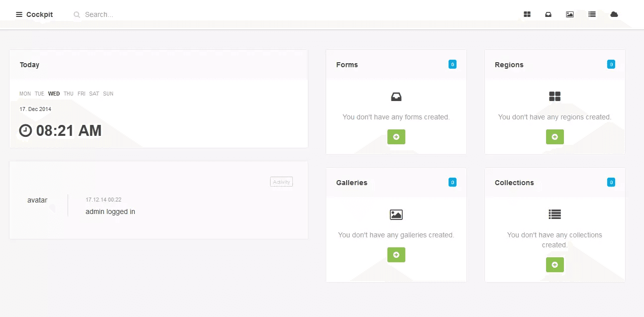Click the cloud icon in top bar
The width and height of the screenshot is (644, 317).
[x=614, y=14]
